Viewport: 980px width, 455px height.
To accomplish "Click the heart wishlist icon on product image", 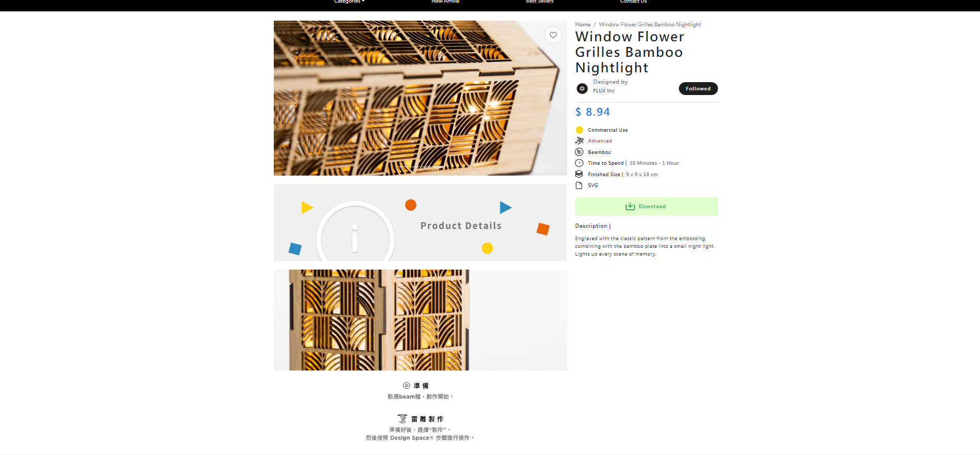I will 553,35.
